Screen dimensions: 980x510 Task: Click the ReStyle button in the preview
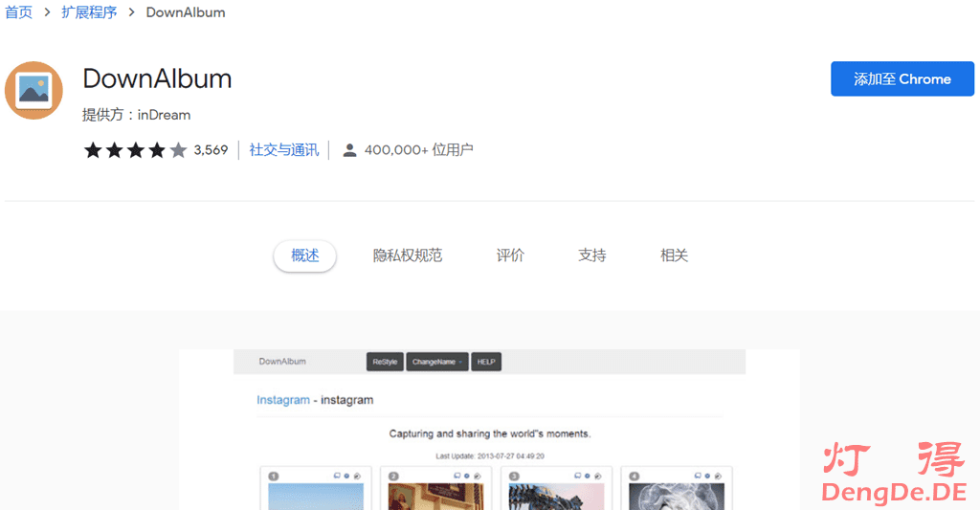385,362
